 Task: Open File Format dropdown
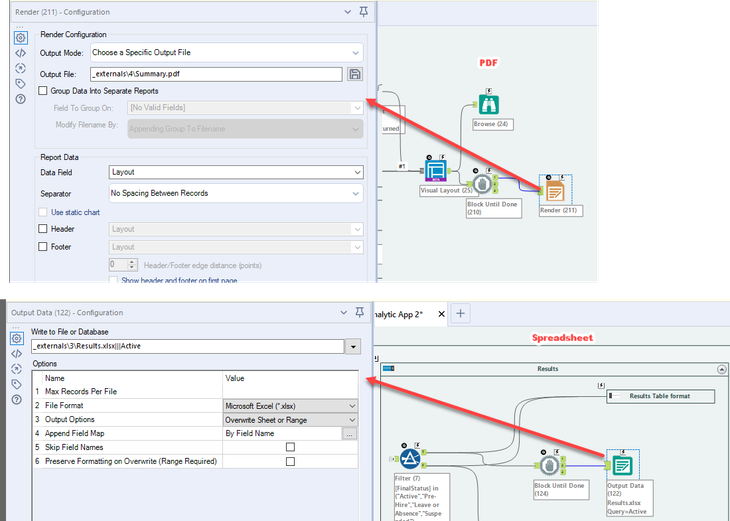click(x=291, y=406)
